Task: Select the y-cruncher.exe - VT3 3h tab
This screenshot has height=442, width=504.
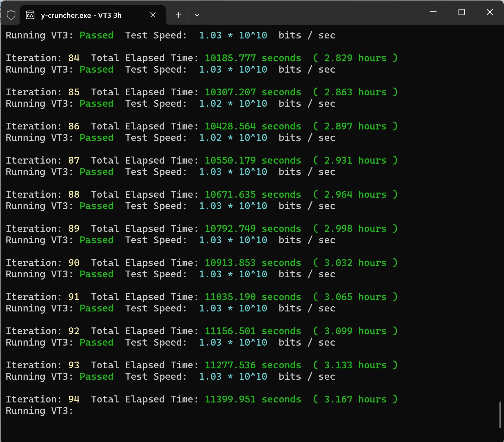Action: [81, 15]
